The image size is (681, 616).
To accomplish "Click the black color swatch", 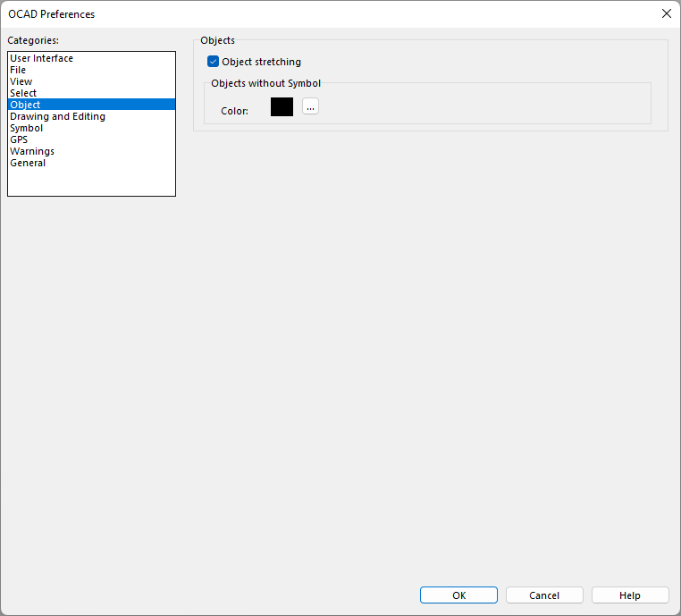I will pyautogui.click(x=282, y=107).
